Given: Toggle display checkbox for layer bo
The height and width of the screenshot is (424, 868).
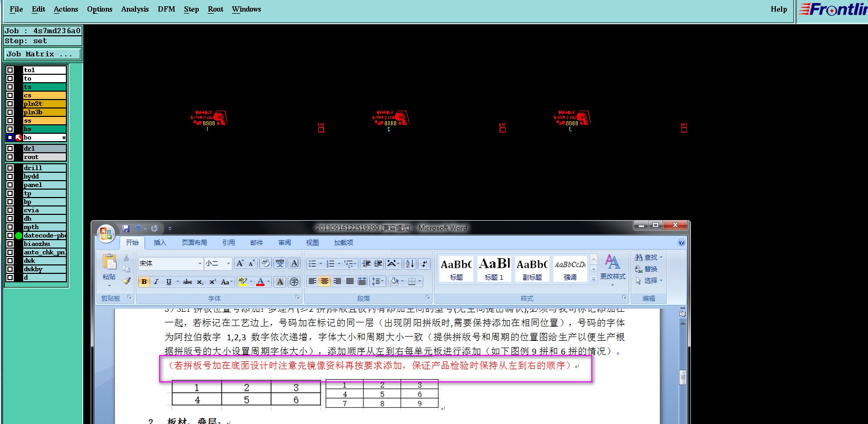Looking at the screenshot, I should tap(10, 137).
